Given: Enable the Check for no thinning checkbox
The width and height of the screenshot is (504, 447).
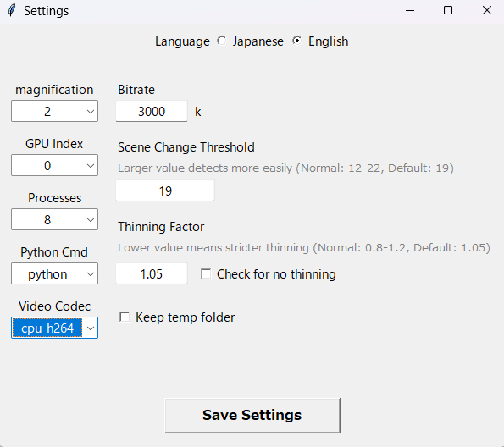Looking at the screenshot, I should 206,274.
